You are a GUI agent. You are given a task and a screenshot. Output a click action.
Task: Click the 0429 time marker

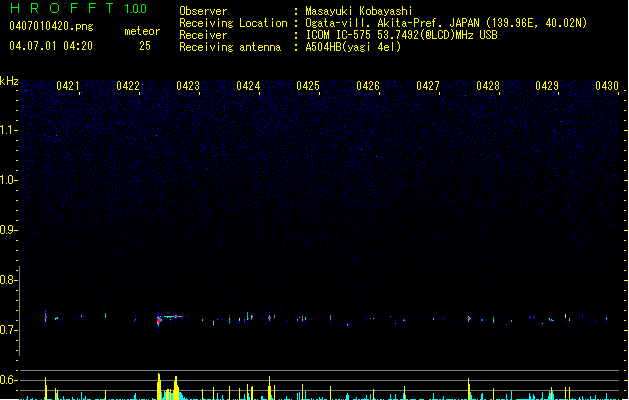pos(547,86)
